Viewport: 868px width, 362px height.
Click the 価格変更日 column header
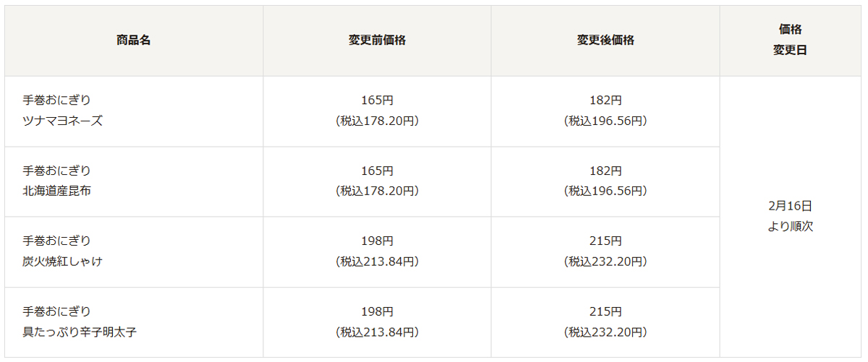[790, 40]
